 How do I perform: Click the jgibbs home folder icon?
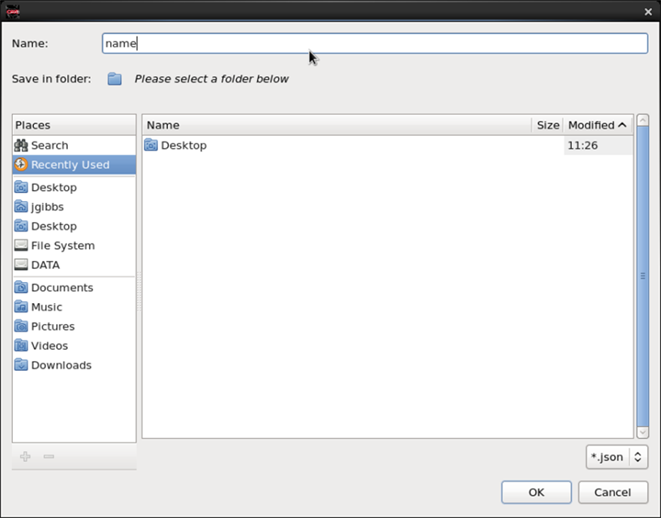21,207
